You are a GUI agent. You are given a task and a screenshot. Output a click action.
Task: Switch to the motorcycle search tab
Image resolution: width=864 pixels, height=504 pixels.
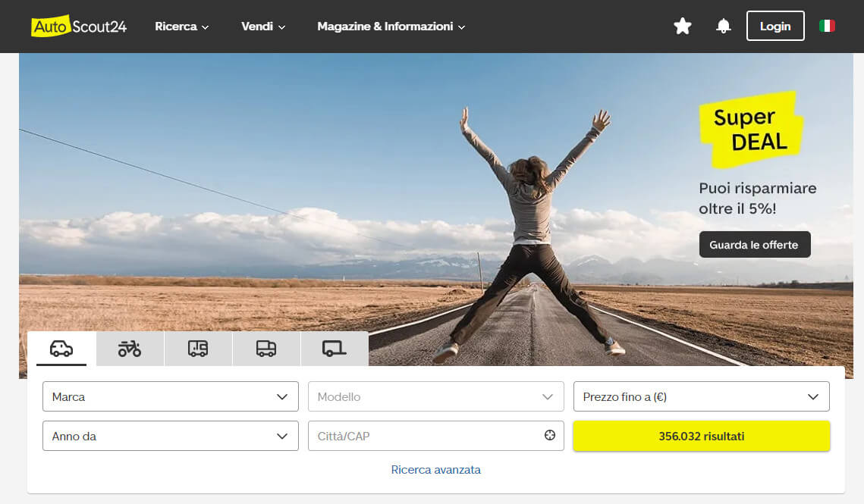[x=130, y=349]
